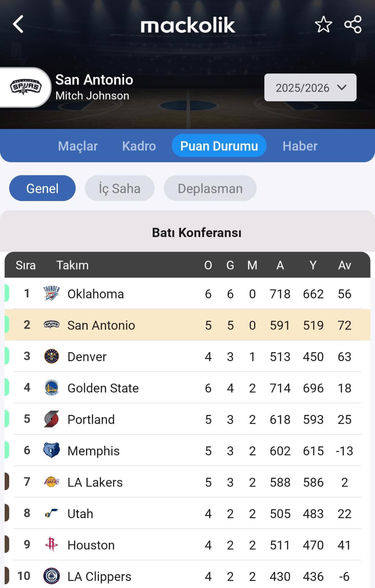Open LA Lakers team row
375x588 pixels.
click(x=95, y=482)
